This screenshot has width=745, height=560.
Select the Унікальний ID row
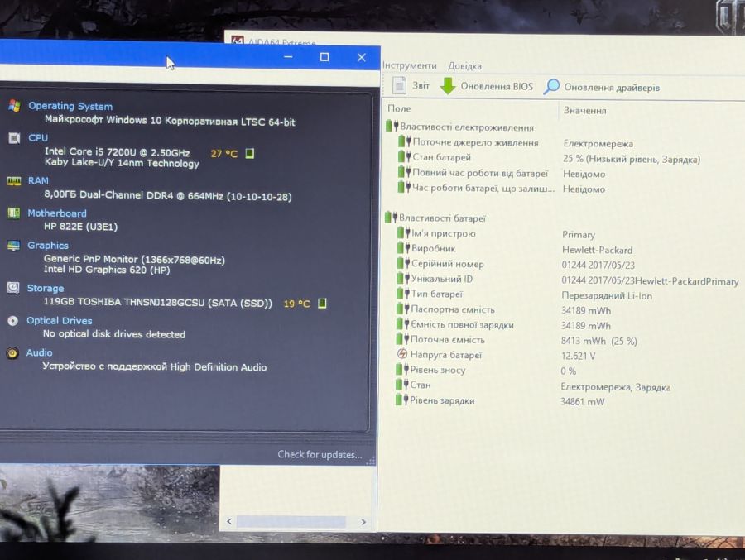point(565,280)
